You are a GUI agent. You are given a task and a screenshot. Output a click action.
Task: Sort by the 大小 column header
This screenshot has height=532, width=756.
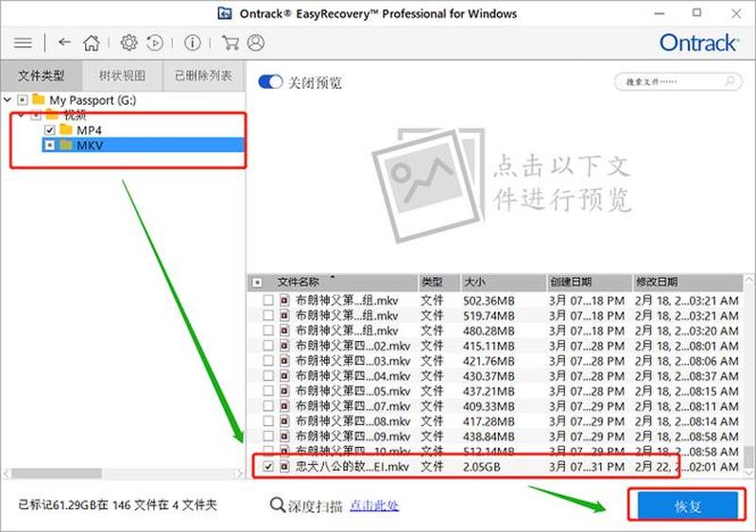click(x=504, y=283)
